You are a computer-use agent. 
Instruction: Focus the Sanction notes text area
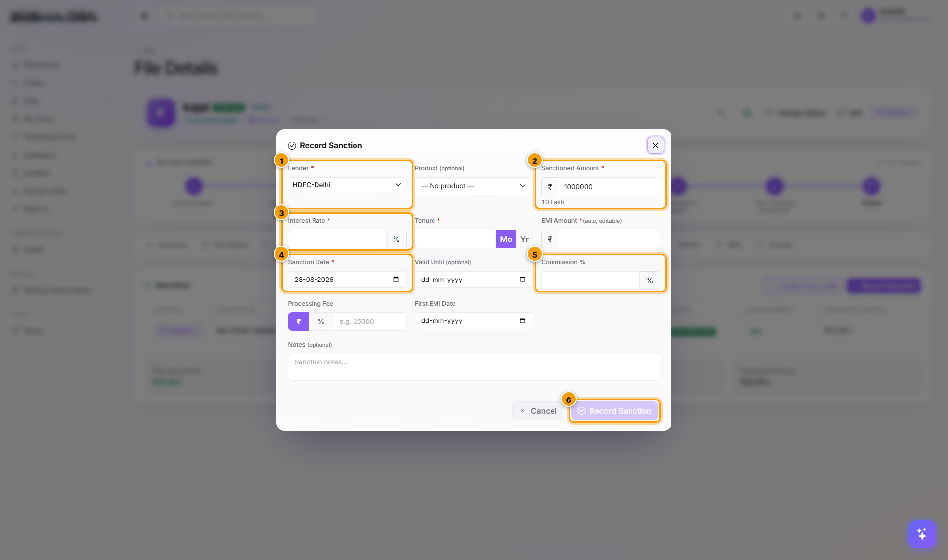[x=474, y=367]
